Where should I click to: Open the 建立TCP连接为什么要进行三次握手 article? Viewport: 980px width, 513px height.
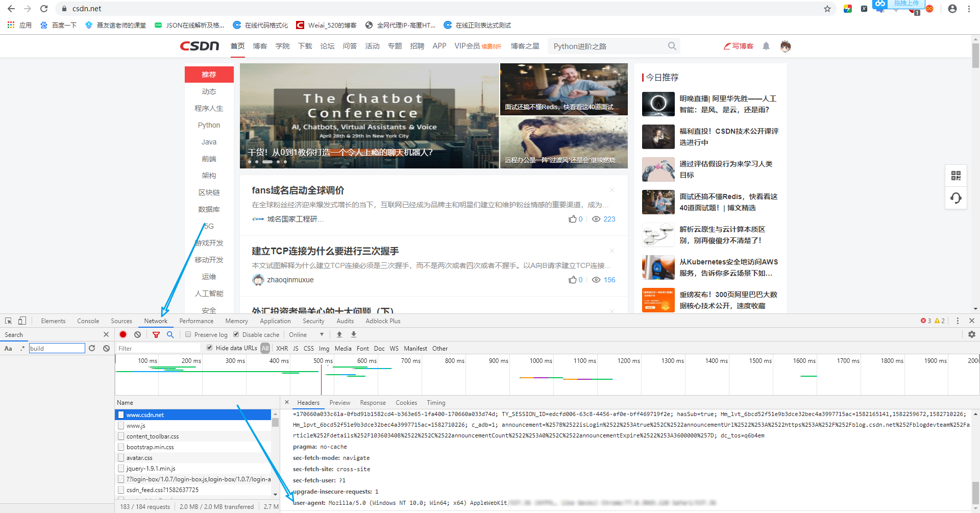(x=325, y=251)
